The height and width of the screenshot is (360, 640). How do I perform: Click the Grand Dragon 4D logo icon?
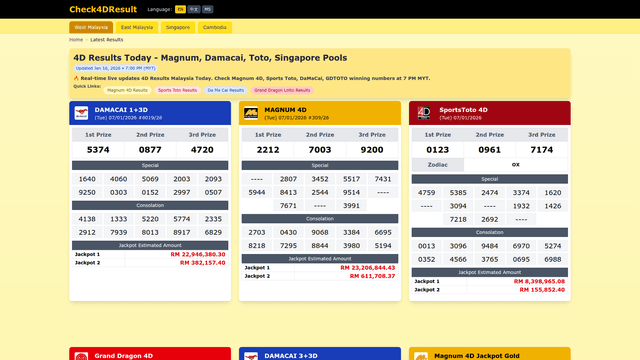coord(81,356)
